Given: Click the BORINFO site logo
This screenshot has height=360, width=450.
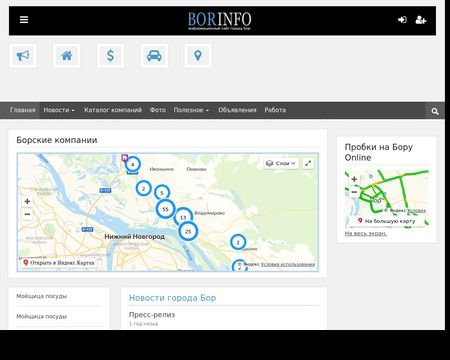Looking at the screenshot, I should pyautogui.click(x=219, y=21).
